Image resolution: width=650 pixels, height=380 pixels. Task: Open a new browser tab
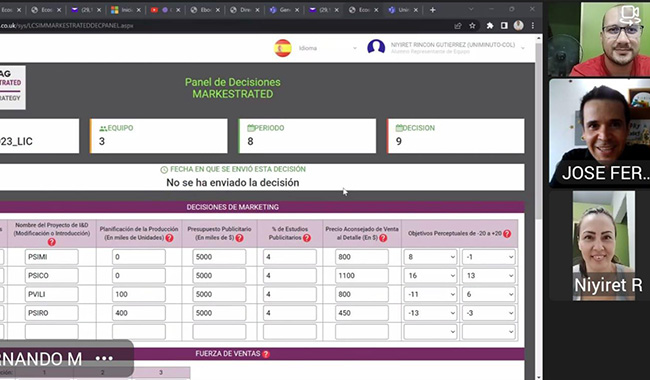tap(432, 10)
